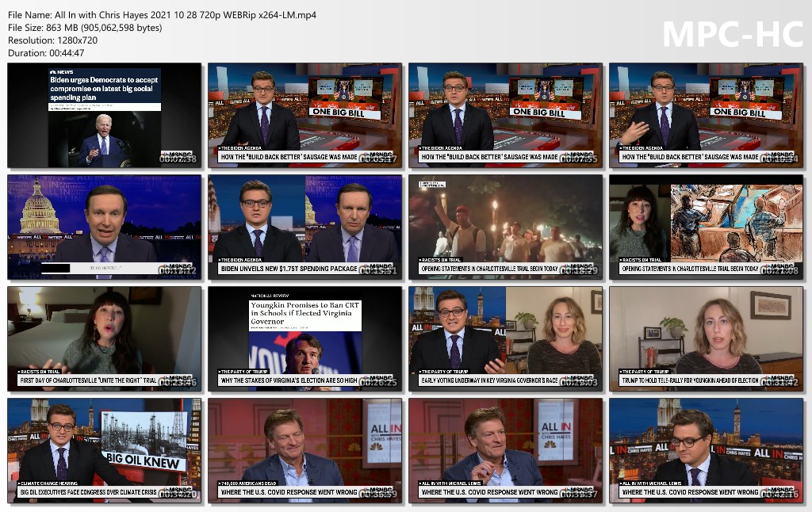The width and height of the screenshot is (812, 512).
Task: Open the last thumbnail, host looking down
Action: pyautogui.click(x=707, y=451)
